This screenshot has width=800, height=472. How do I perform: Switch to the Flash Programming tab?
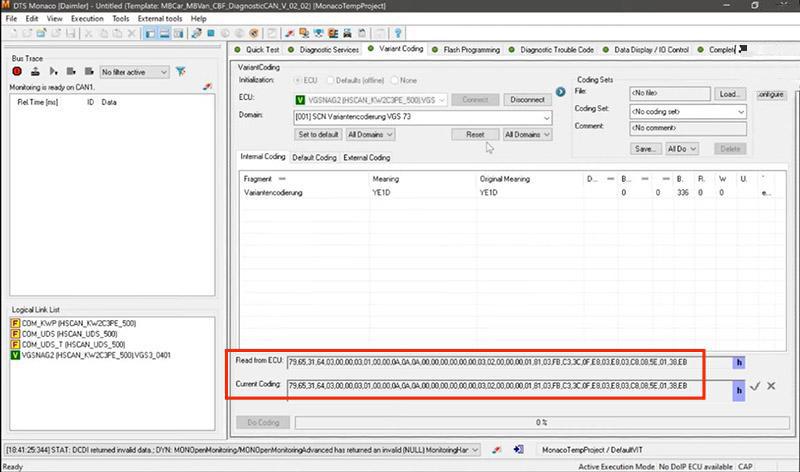466,49
